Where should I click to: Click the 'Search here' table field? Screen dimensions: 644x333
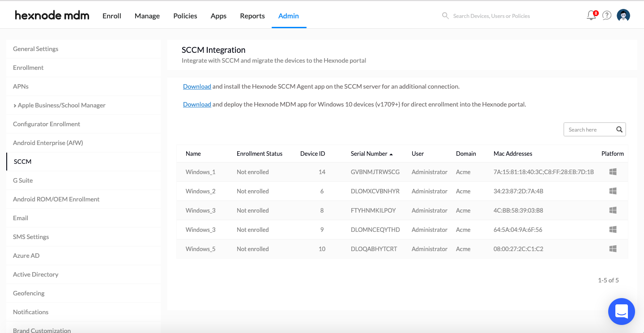[x=594, y=129]
